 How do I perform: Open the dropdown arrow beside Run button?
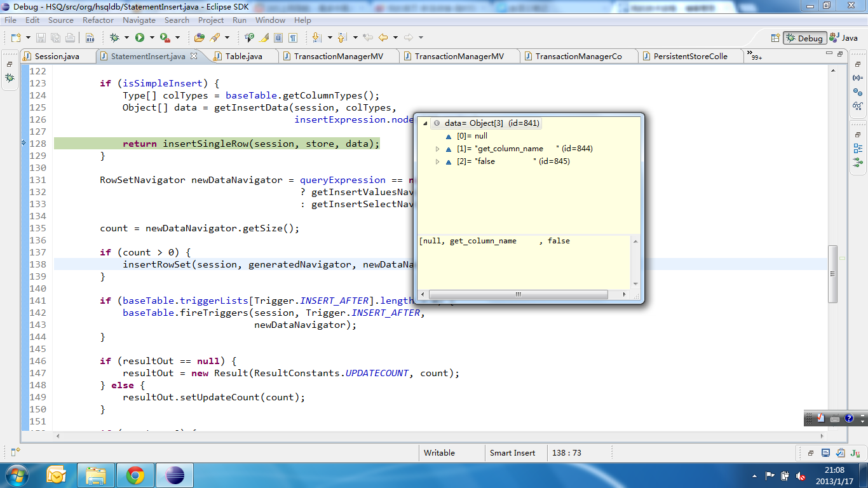(152, 38)
